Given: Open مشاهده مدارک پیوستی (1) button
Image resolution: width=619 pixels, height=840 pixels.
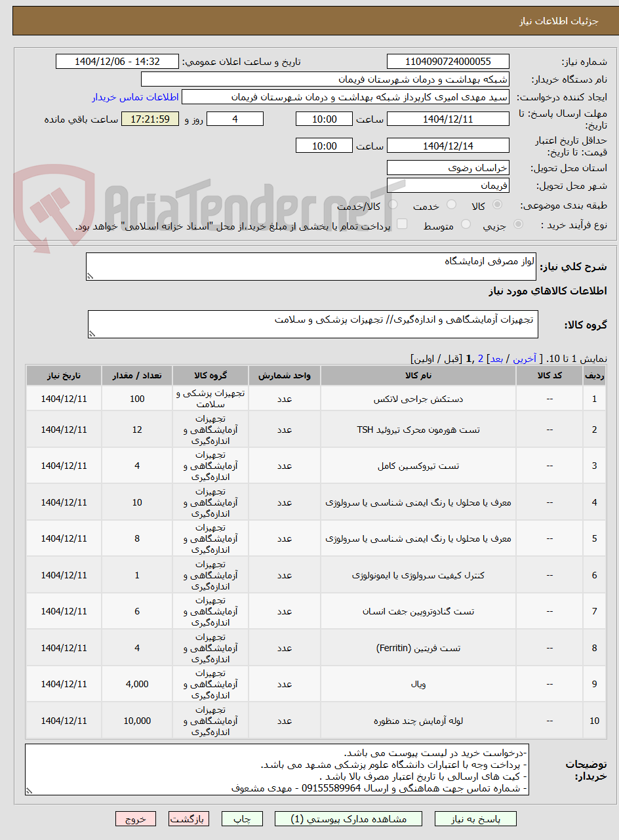Looking at the screenshot, I should click(348, 819).
